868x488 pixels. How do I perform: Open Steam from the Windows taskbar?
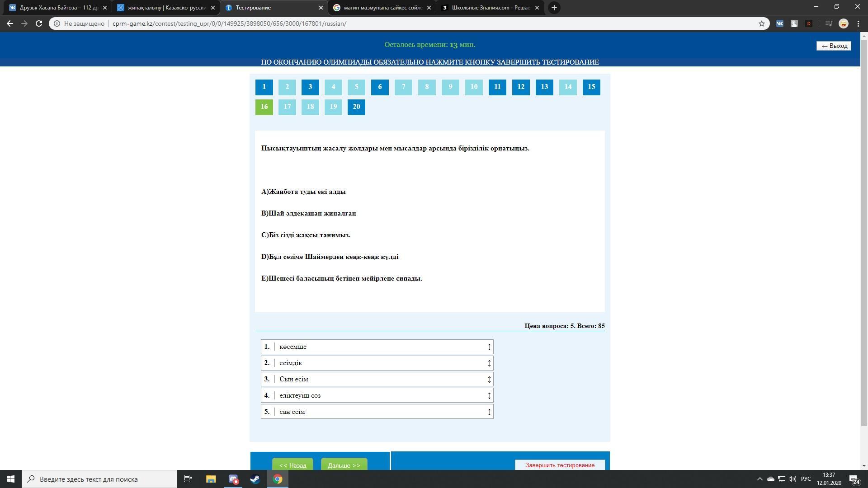click(x=255, y=479)
